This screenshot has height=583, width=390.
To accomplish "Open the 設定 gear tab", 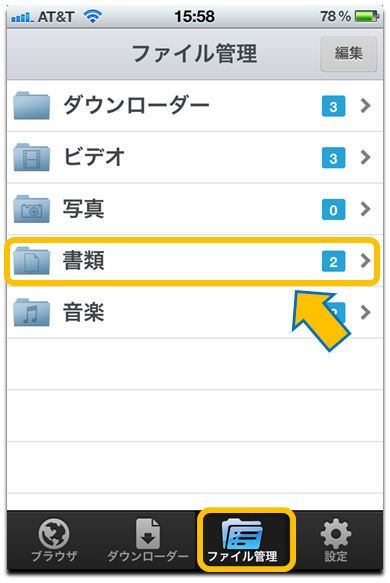I will pos(336,540).
